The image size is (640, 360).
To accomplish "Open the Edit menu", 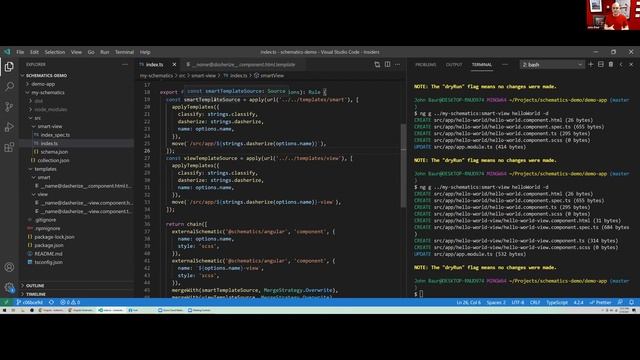I will [34, 52].
